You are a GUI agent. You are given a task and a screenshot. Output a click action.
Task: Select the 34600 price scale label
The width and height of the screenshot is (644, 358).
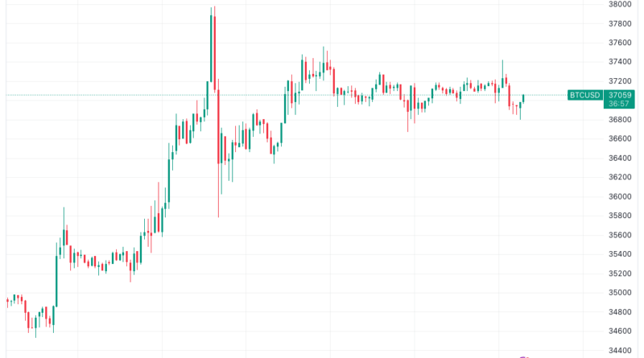(x=619, y=331)
